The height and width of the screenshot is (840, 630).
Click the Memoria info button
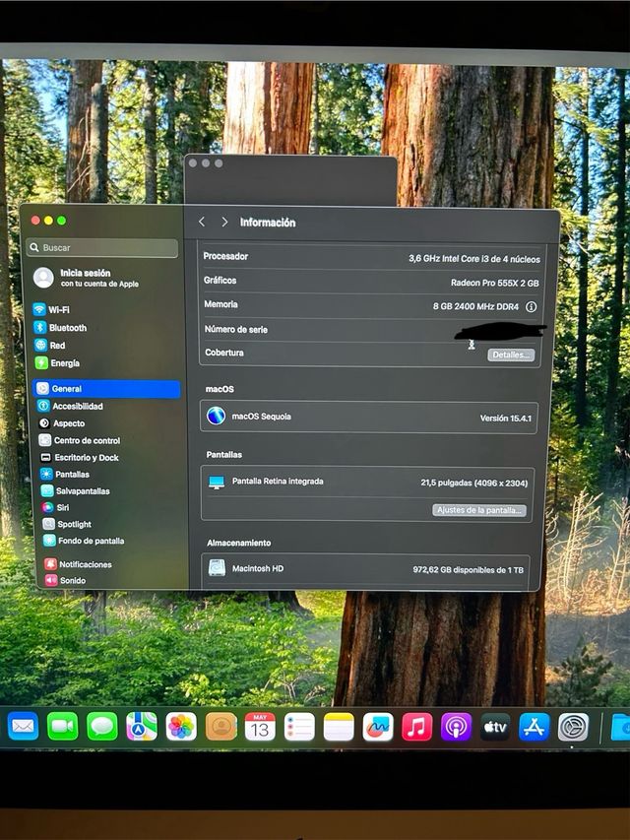531,306
